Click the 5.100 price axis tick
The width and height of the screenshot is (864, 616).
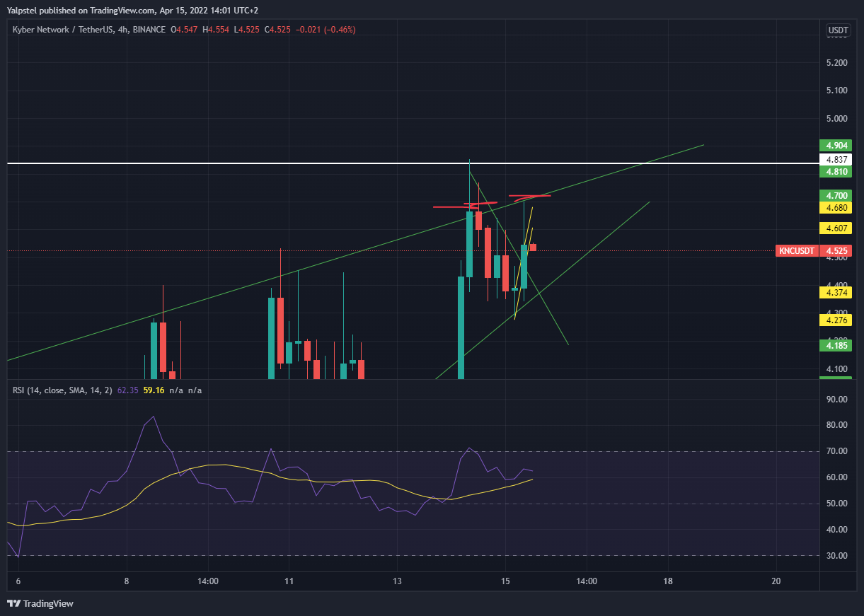[x=836, y=91]
